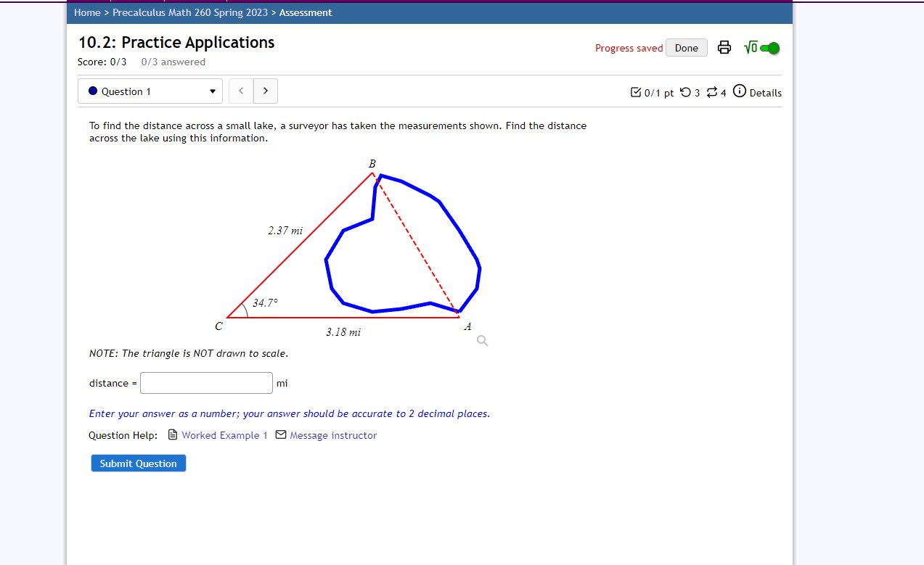Image resolution: width=924 pixels, height=565 pixels.
Task: Mark the assignment Done
Action: pos(685,47)
